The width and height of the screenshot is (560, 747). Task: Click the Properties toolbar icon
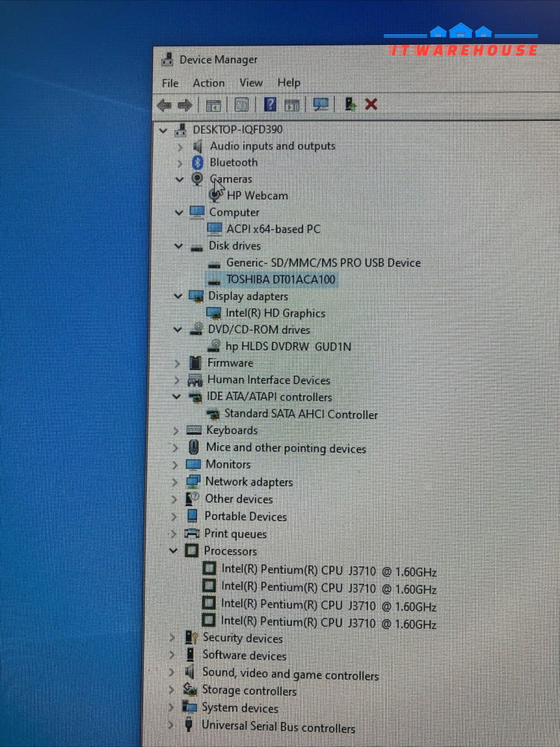tap(241, 105)
